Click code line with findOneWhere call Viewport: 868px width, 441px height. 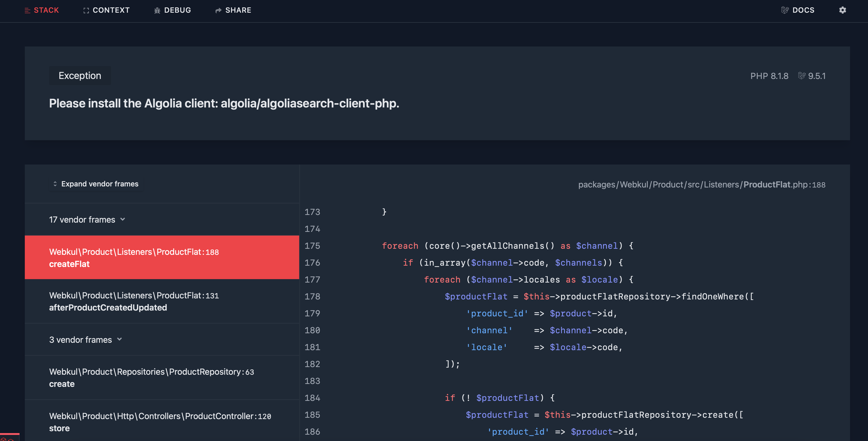(x=599, y=296)
